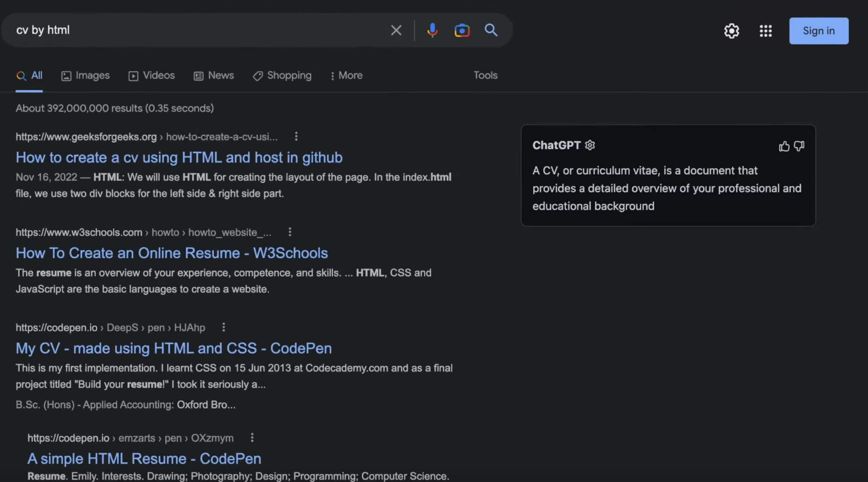Open 'How To Create an Online Resume - W3Schools'
This screenshot has height=482, width=868.
pos(172,253)
